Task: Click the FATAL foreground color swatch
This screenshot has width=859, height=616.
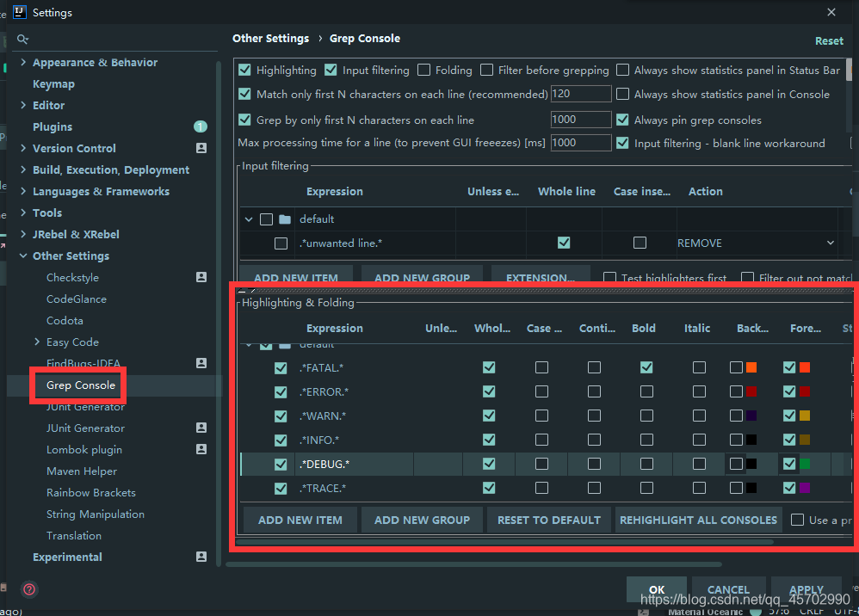Action: [805, 367]
